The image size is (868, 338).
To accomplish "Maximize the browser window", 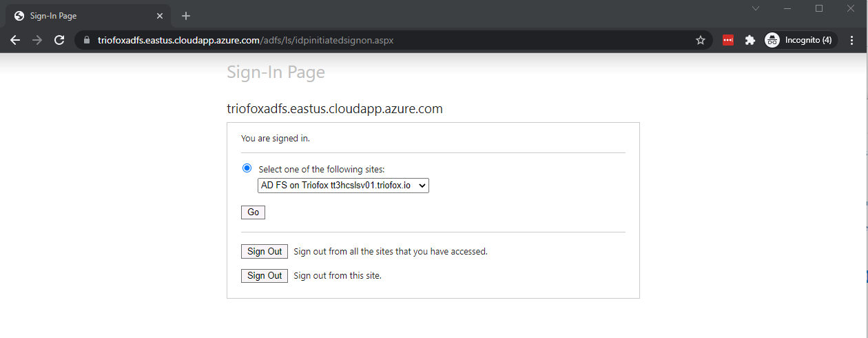I will 819,8.
